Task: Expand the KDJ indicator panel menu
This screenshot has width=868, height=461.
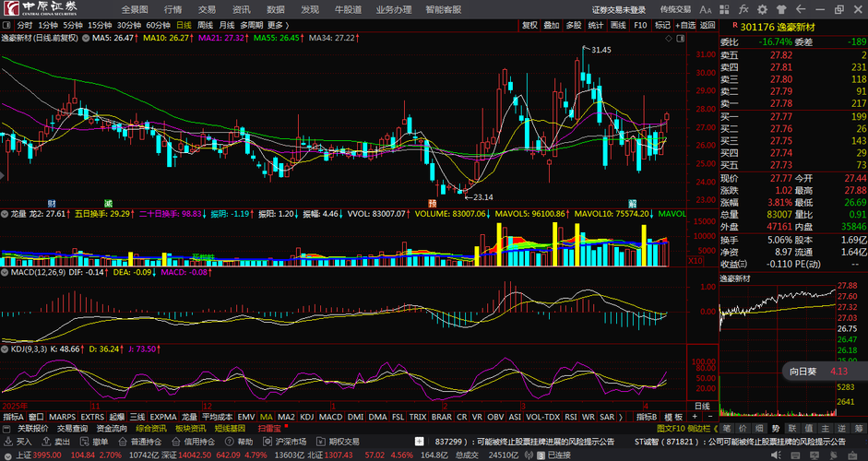Action: tap(6, 349)
